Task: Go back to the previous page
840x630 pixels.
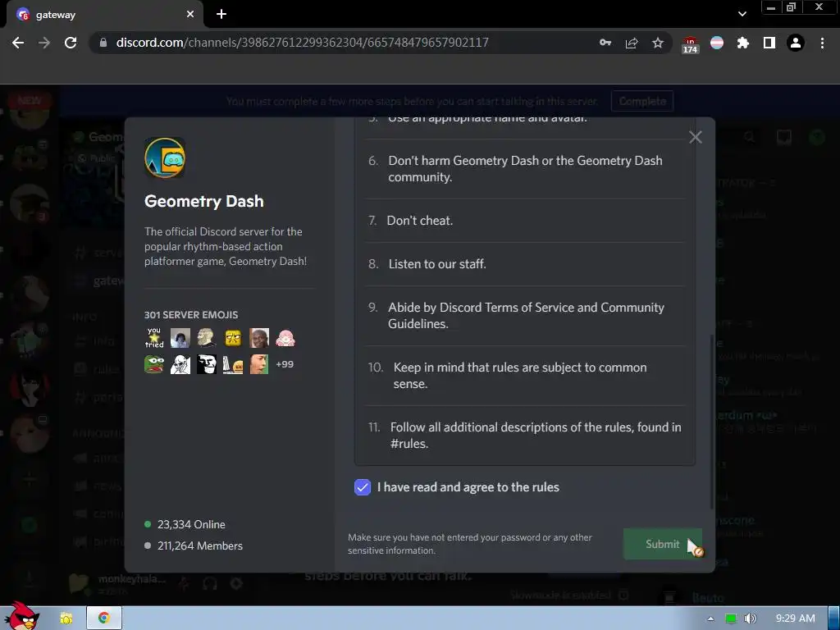Action: pyautogui.click(x=18, y=43)
